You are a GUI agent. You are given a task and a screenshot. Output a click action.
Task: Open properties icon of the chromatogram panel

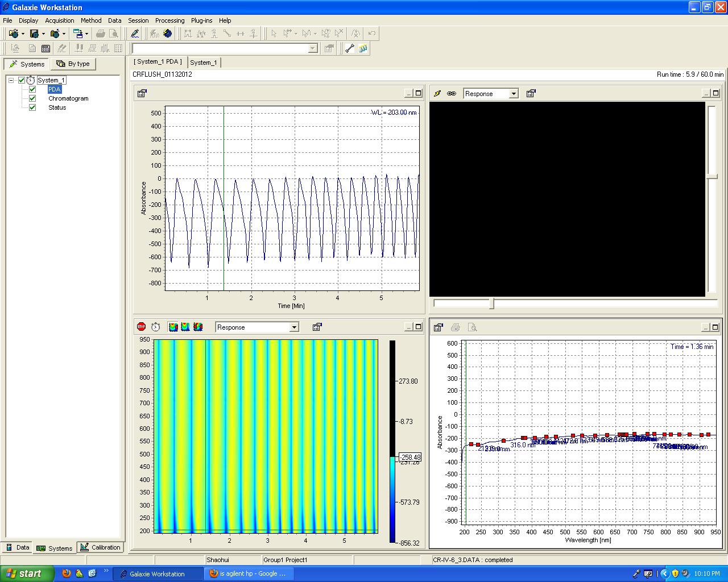click(142, 94)
